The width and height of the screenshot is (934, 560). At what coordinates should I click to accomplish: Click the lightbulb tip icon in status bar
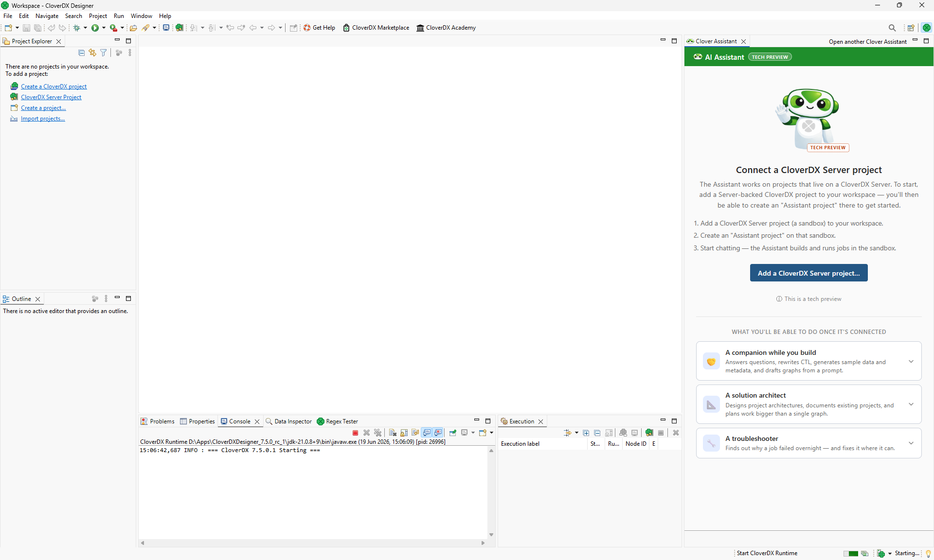928,553
